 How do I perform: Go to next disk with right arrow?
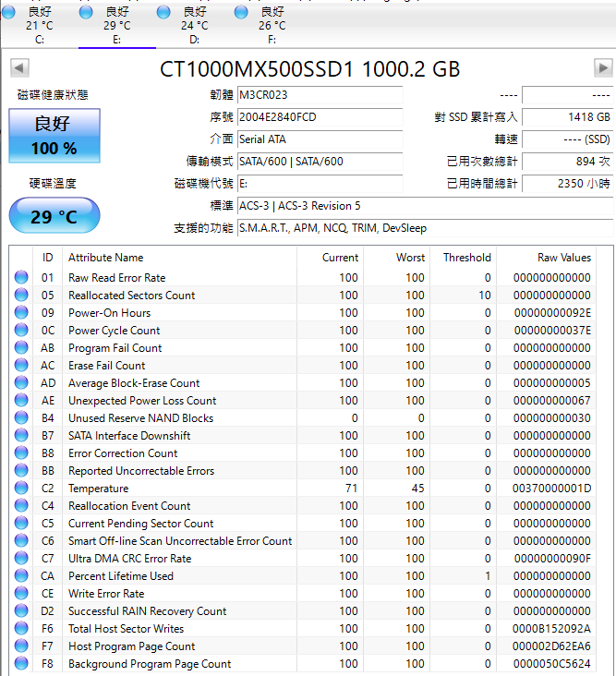603,67
